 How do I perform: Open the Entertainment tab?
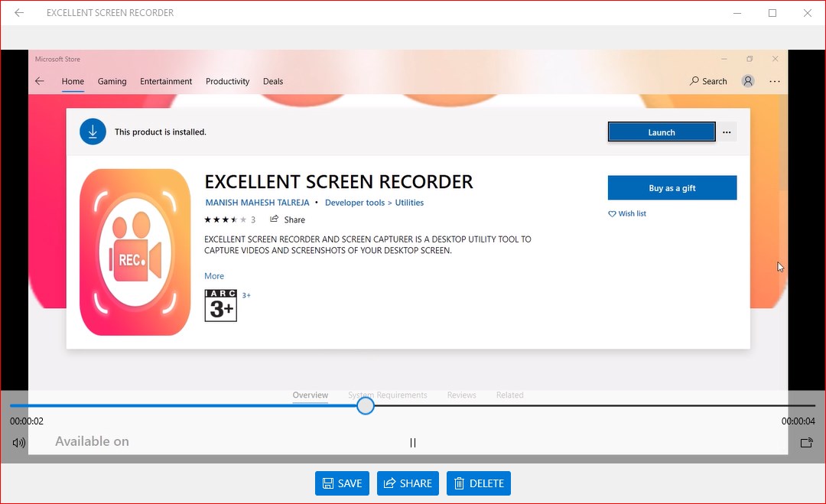166,81
